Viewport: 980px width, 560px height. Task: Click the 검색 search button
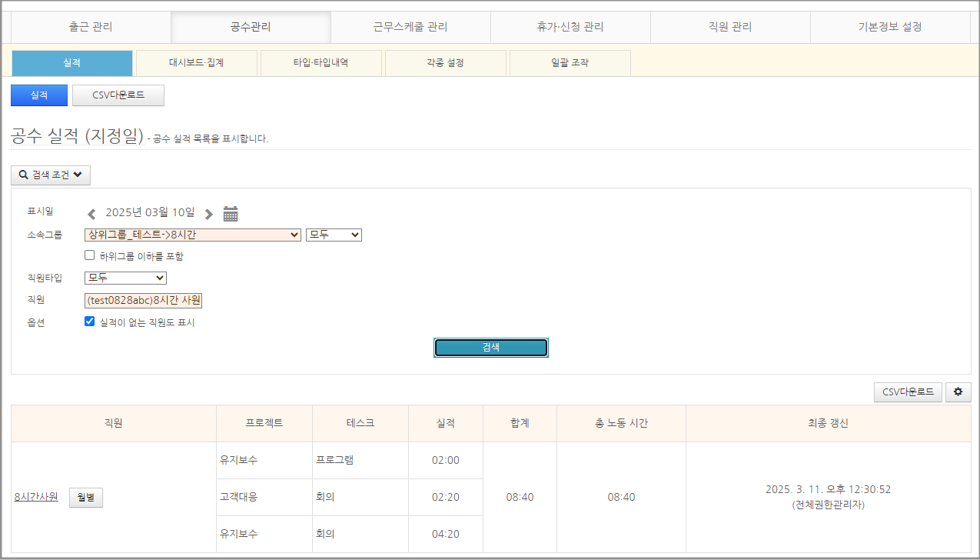490,348
